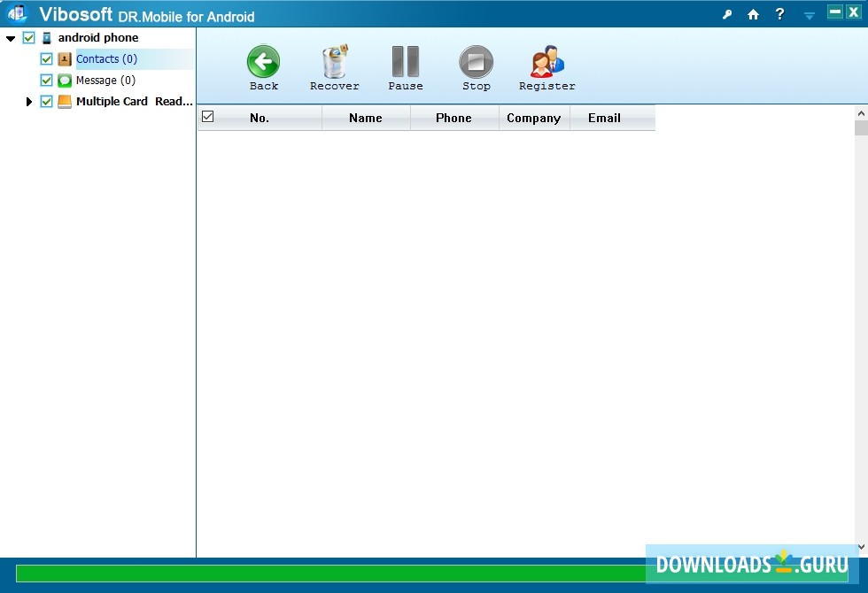Click the key registration icon in title bar
868x593 pixels.
727,14
